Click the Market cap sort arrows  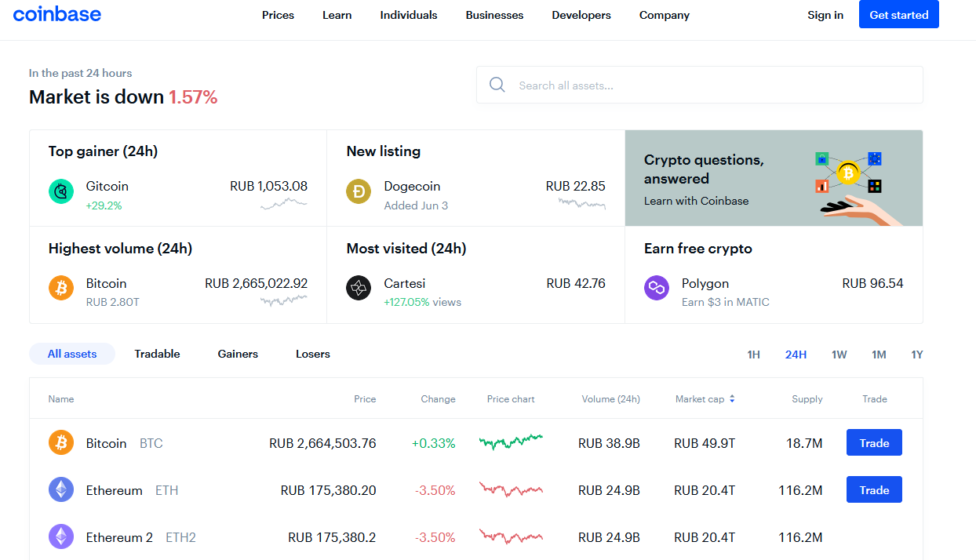(x=732, y=398)
